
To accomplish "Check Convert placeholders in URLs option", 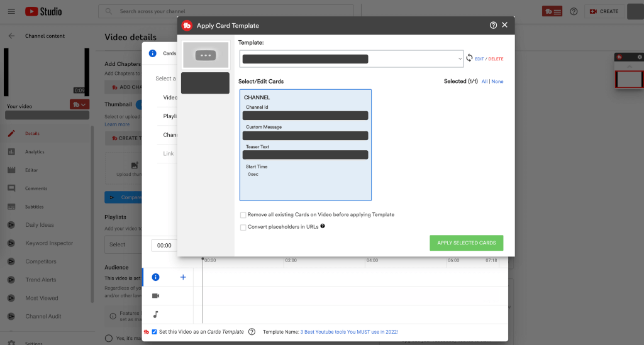I will [x=243, y=227].
